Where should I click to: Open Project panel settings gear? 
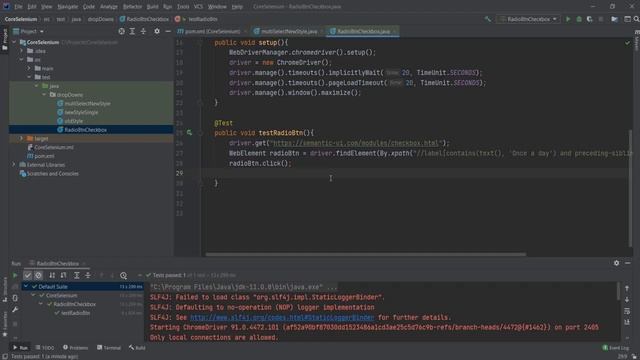(x=157, y=31)
